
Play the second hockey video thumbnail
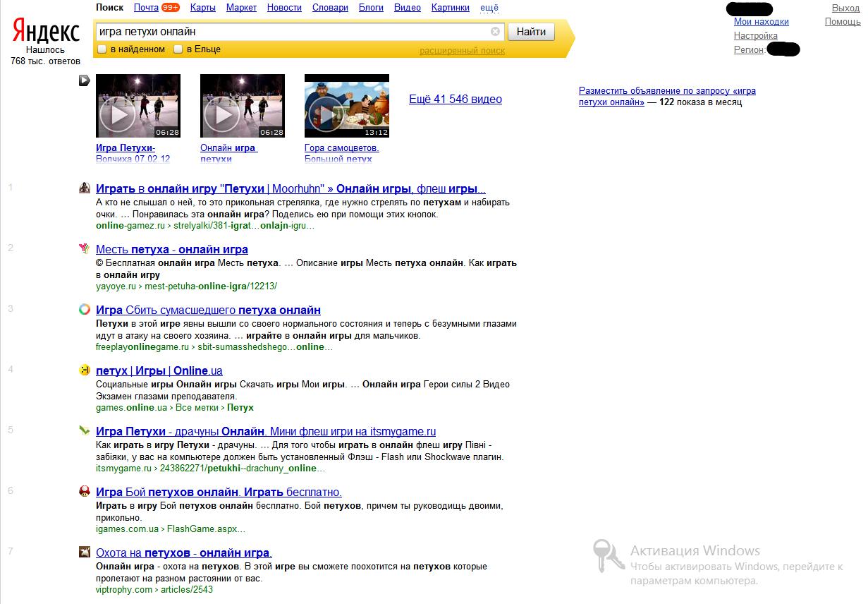(x=243, y=106)
